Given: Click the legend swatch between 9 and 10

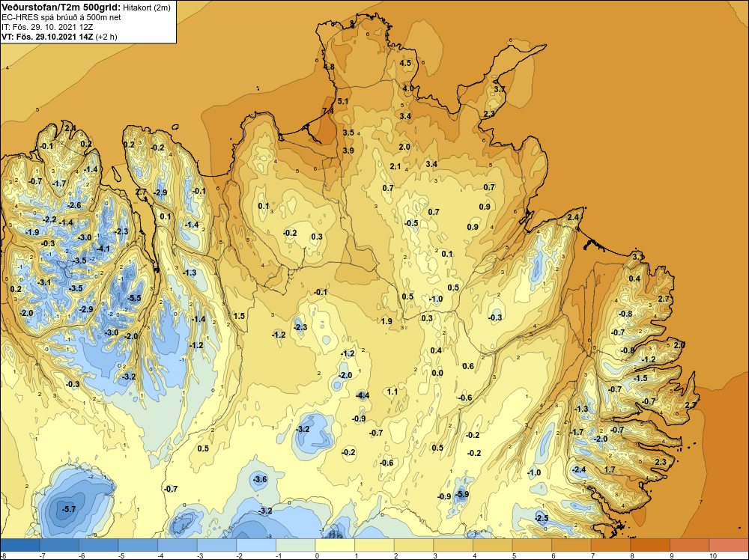Looking at the screenshot, I should [689, 545].
